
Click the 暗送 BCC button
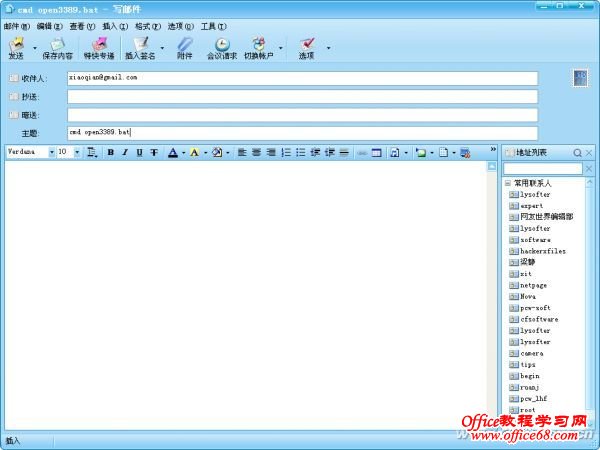24,115
